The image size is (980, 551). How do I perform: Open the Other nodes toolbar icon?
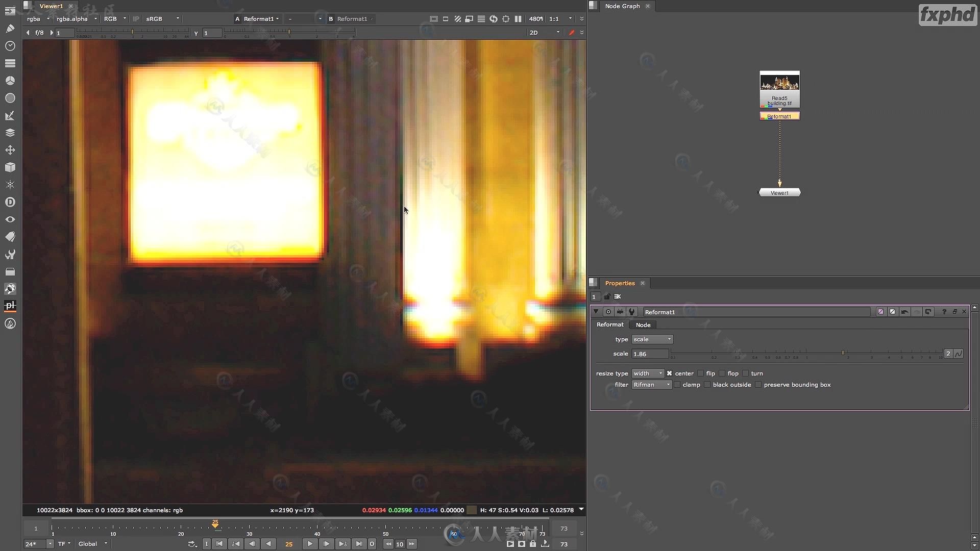click(10, 271)
